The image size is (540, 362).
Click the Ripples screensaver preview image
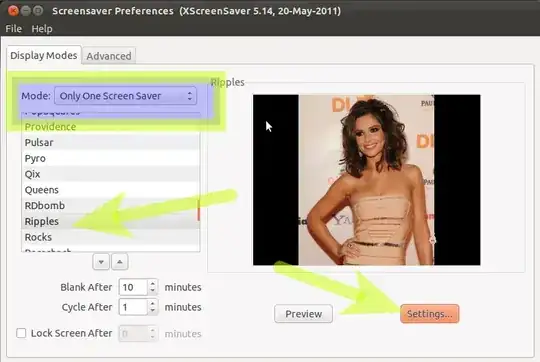click(366, 180)
